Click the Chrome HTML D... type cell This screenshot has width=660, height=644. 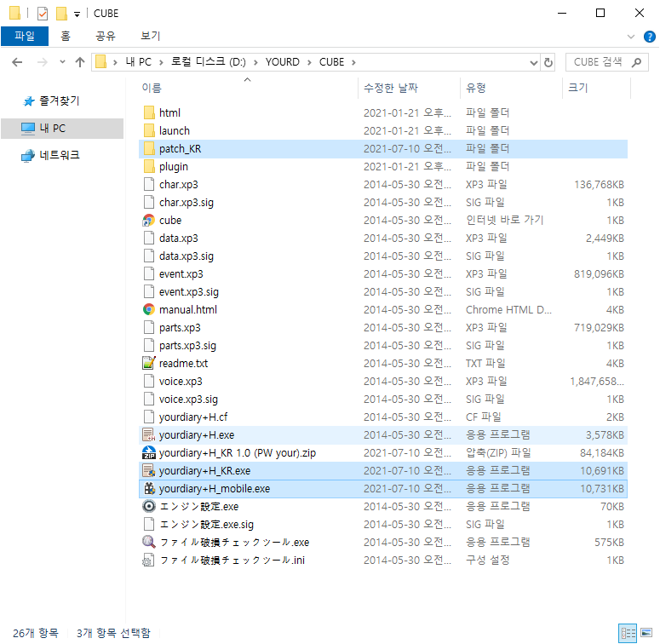pos(508,310)
